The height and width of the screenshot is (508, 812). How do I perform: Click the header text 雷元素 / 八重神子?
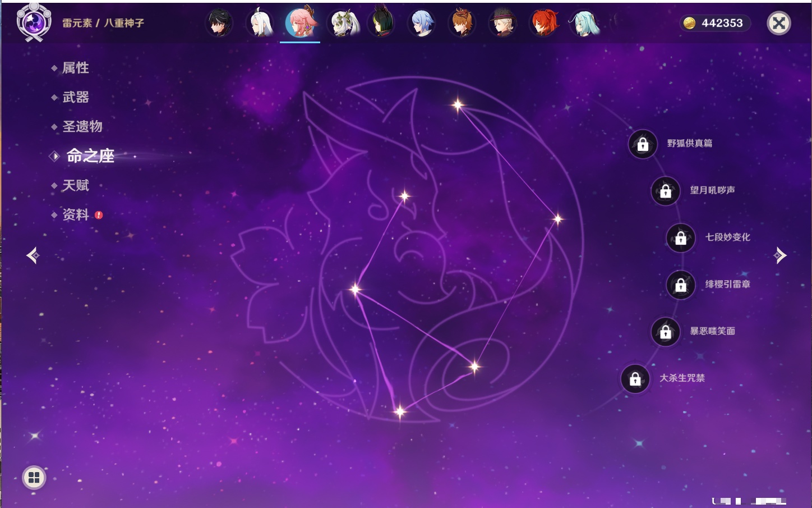click(x=103, y=23)
